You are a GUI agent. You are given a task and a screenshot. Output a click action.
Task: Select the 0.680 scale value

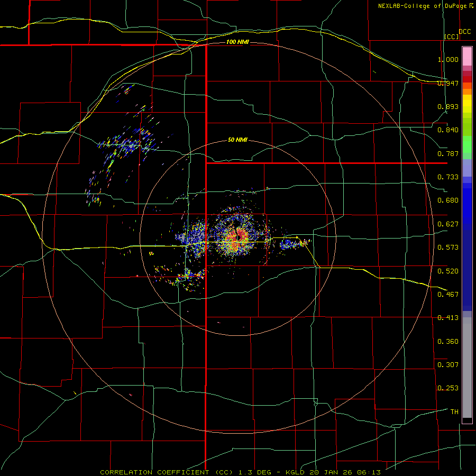point(448,200)
